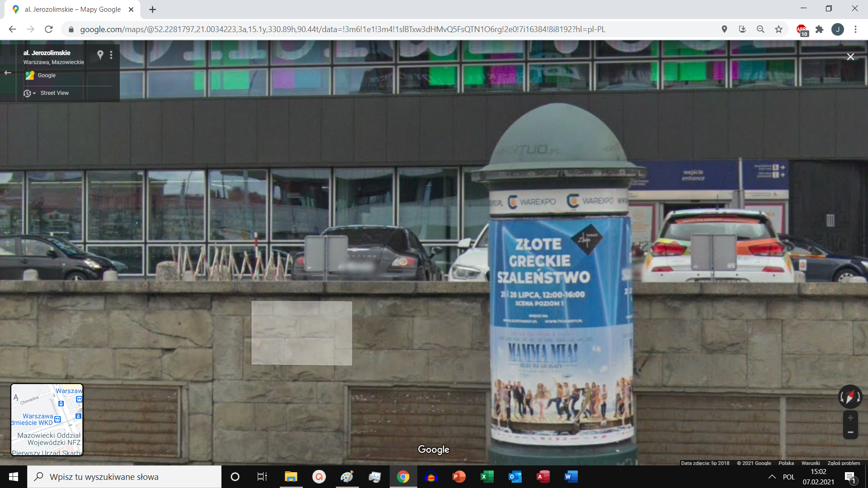Open the Extensions puzzle menu

tap(819, 29)
